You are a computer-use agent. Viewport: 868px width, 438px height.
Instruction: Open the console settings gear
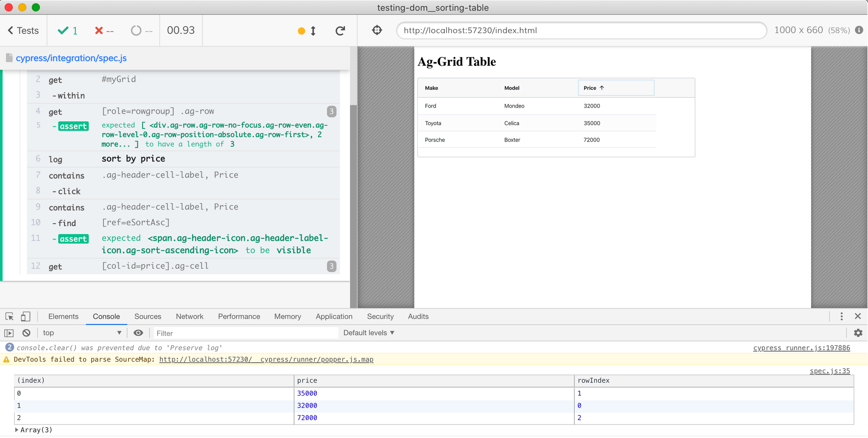pos(858,333)
